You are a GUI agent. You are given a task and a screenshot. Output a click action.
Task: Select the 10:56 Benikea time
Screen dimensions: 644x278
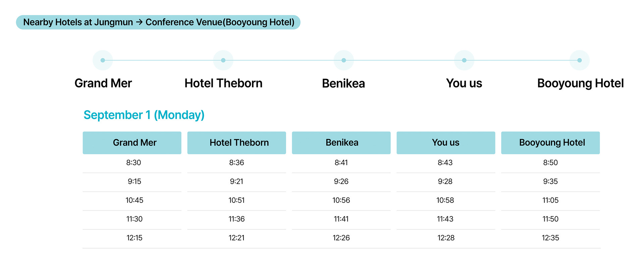[341, 200]
